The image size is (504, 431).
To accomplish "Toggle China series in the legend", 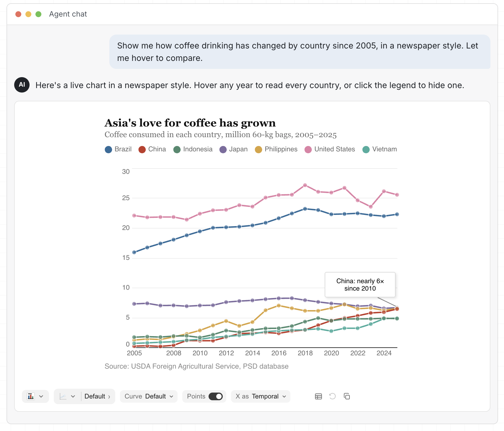I will click(152, 149).
